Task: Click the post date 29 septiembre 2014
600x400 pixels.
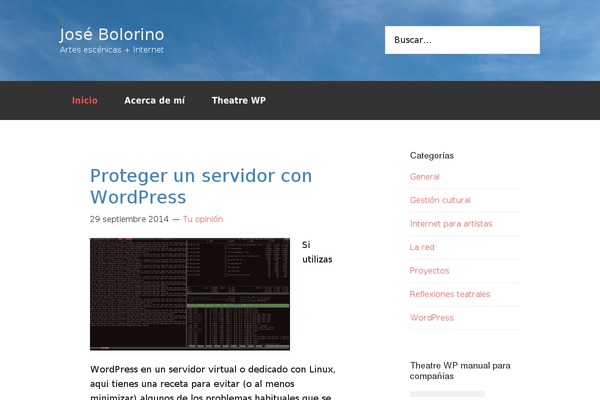Action: pyautogui.click(x=129, y=219)
